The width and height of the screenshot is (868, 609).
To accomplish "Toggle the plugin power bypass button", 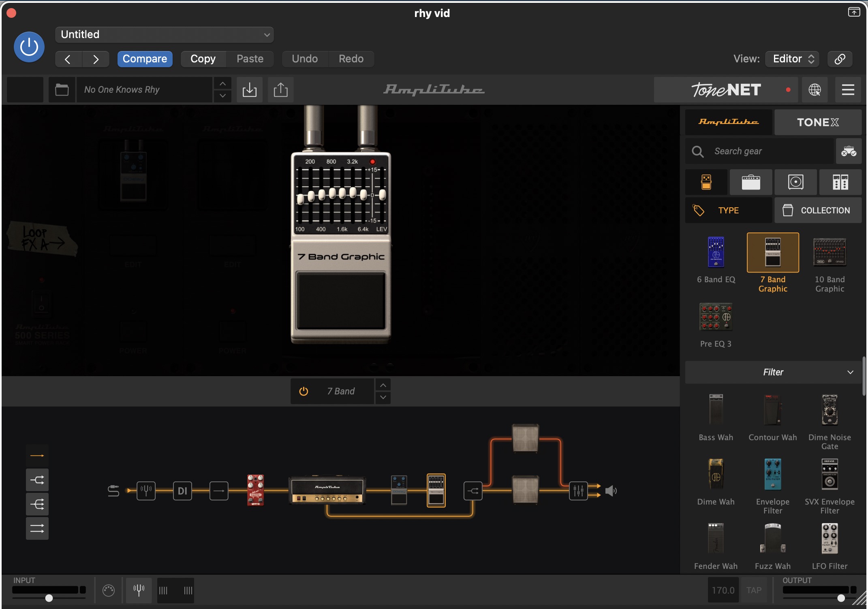I will tap(29, 47).
